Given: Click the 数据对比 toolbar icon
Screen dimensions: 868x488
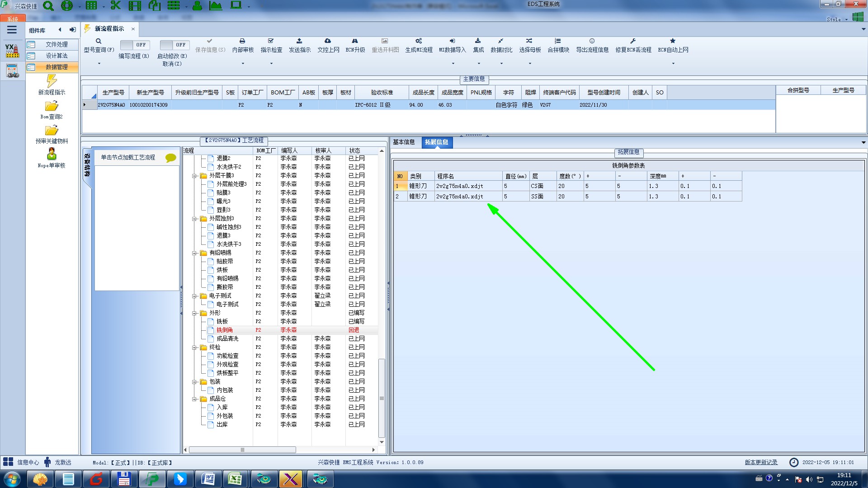Looking at the screenshot, I should tap(501, 41).
